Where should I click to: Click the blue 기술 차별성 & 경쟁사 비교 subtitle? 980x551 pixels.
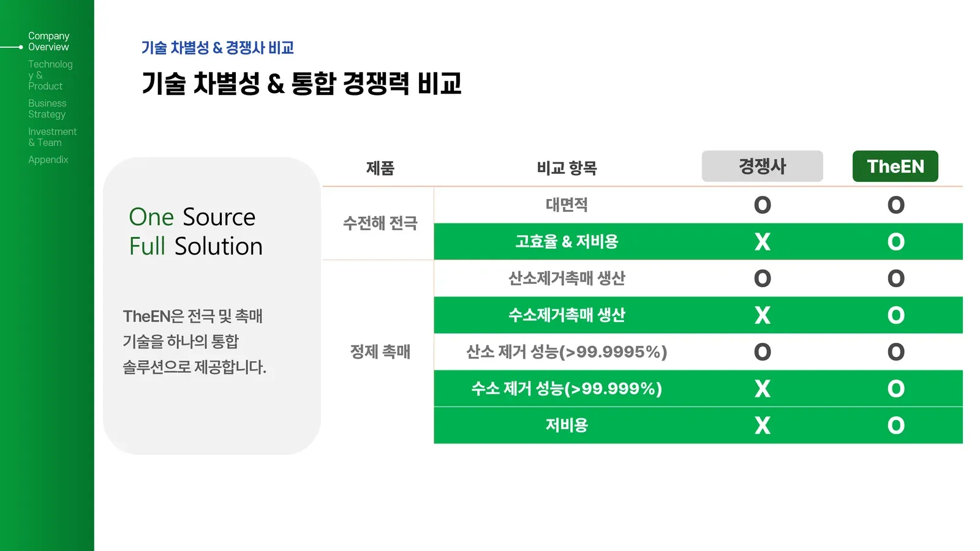click(x=217, y=48)
